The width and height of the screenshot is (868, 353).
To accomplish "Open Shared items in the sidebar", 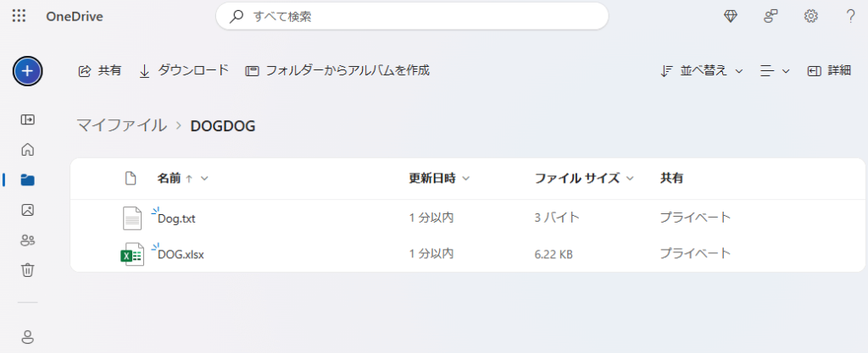I will coord(27,240).
